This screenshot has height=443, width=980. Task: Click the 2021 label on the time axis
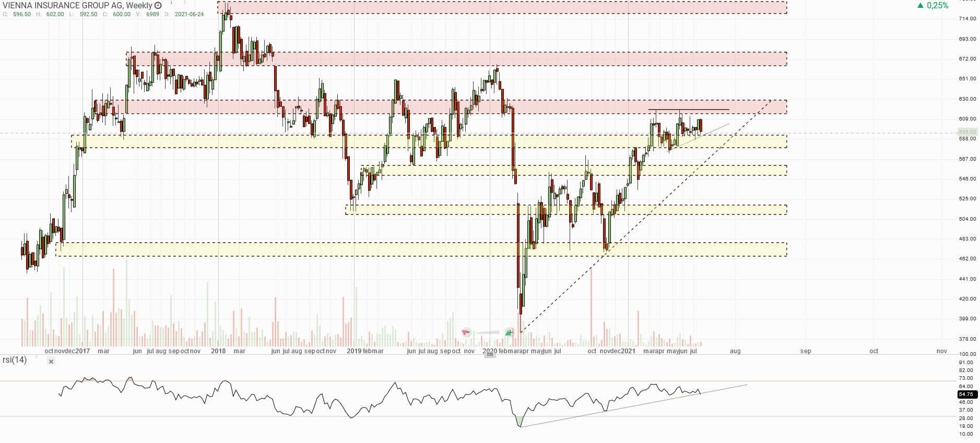pyautogui.click(x=628, y=351)
